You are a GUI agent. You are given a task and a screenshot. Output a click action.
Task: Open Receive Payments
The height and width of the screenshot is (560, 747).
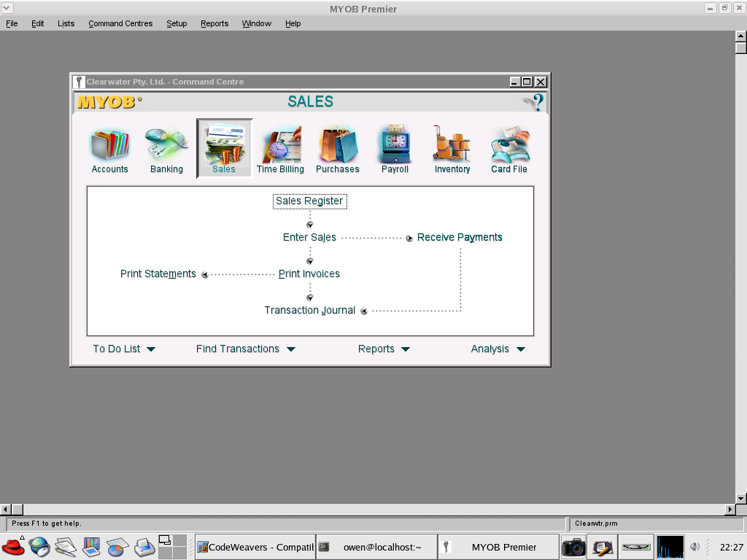[460, 237]
